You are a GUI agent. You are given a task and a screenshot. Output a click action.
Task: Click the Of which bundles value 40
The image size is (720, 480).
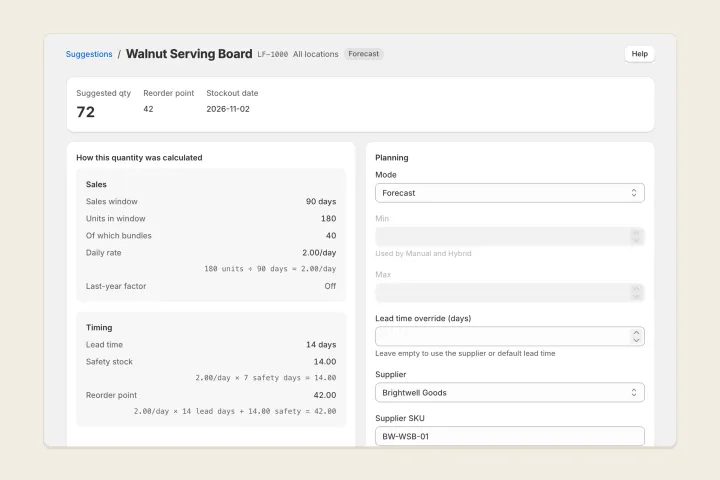click(x=331, y=236)
